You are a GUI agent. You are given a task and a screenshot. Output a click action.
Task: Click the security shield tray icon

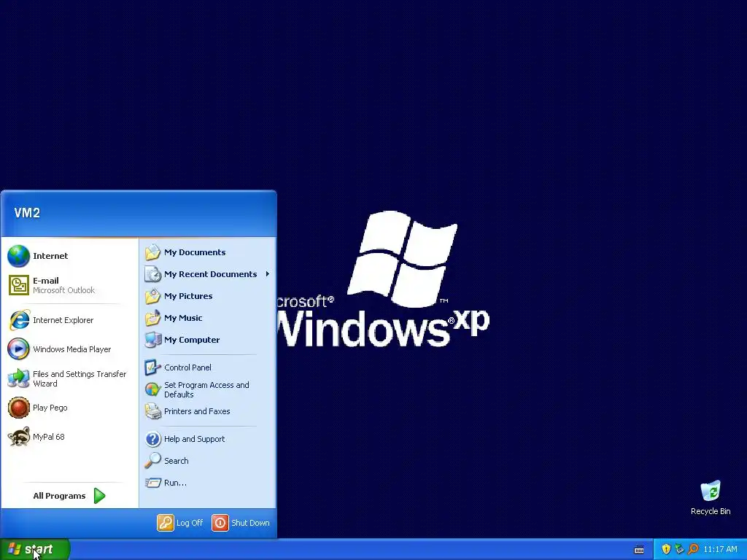click(x=666, y=549)
